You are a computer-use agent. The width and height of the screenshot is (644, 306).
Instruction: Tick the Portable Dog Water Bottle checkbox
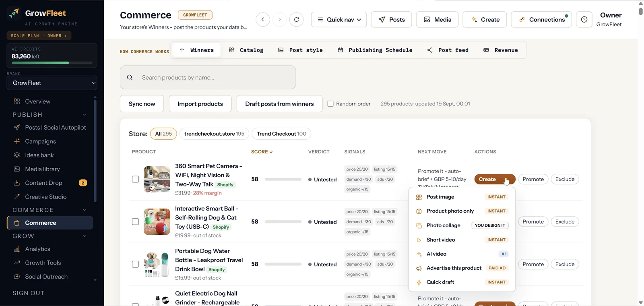coord(135,264)
